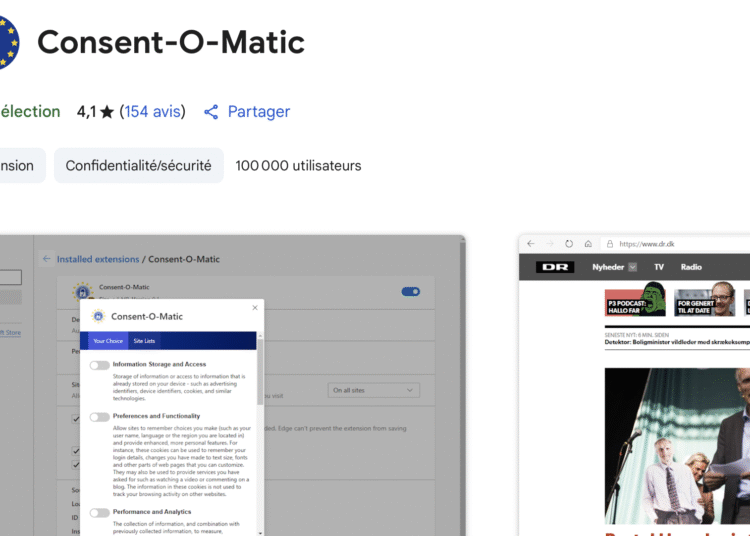Click the 100 000 utilisateurs text
Image resolution: width=750 pixels, height=536 pixels.
(x=298, y=165)
